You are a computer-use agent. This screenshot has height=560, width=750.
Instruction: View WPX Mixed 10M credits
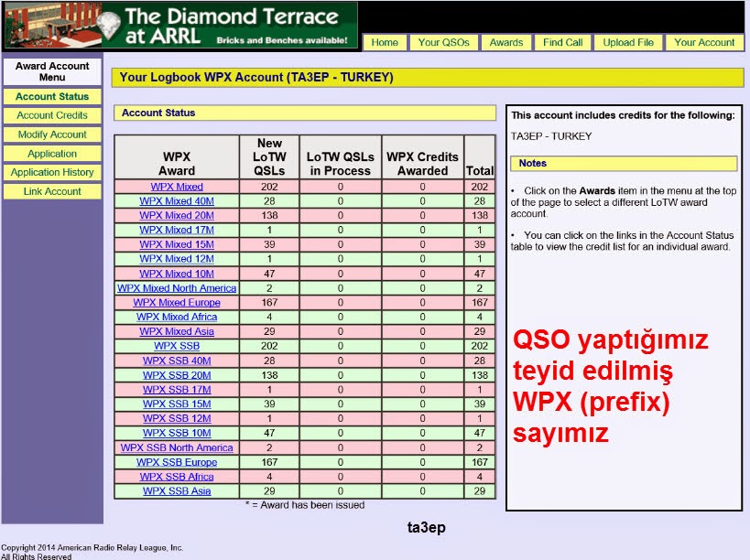[177, 274]
